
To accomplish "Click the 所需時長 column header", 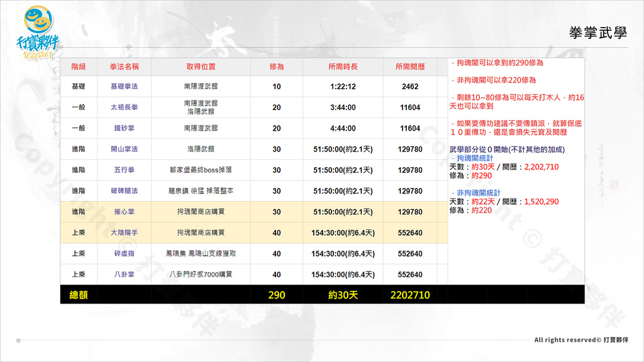I will point(343,67).
